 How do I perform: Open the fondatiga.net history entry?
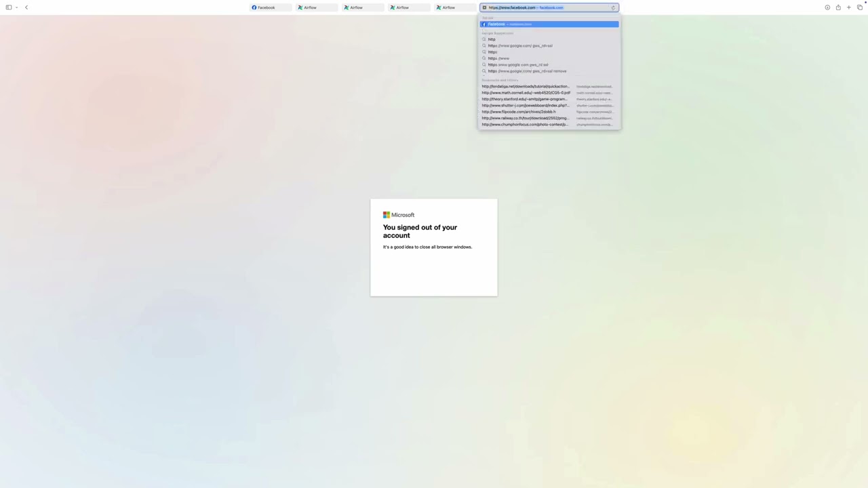click(549, 87)
